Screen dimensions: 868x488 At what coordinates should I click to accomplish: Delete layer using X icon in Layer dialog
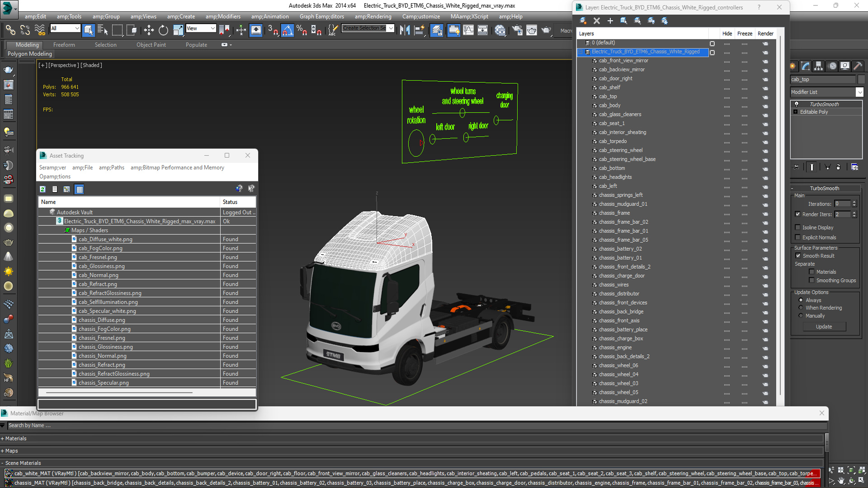[x=597, y=21]
